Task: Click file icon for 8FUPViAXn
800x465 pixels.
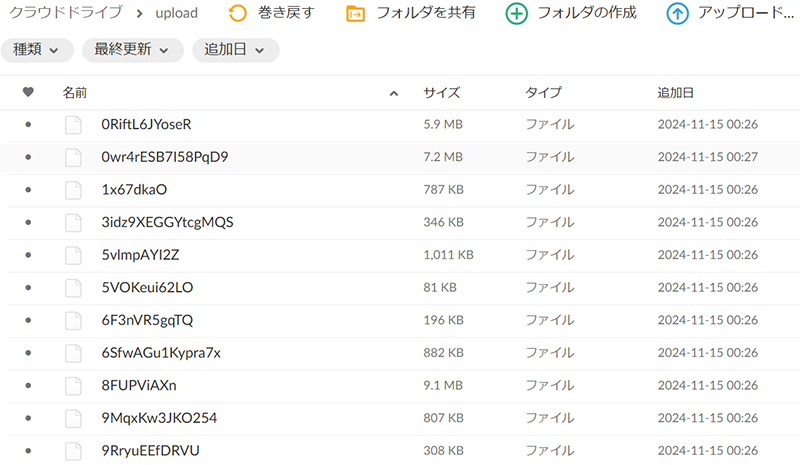Action: pyautogui.click(x=73, y=385)
